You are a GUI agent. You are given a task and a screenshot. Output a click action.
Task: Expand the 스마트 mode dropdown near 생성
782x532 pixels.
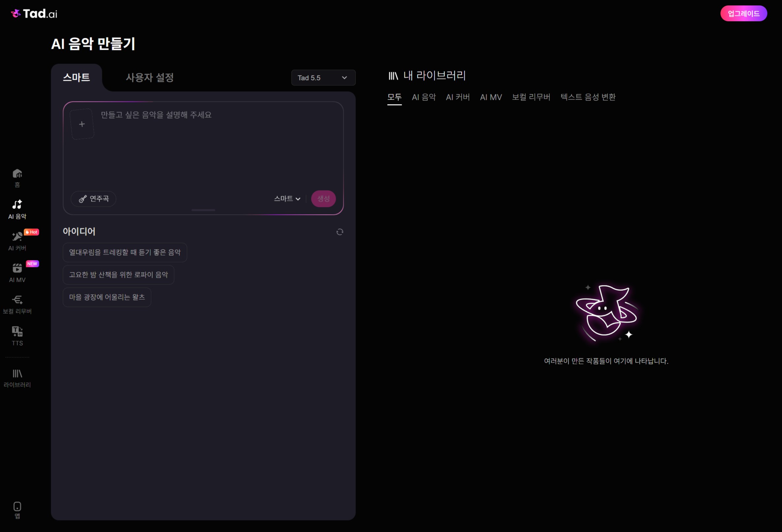287,199
